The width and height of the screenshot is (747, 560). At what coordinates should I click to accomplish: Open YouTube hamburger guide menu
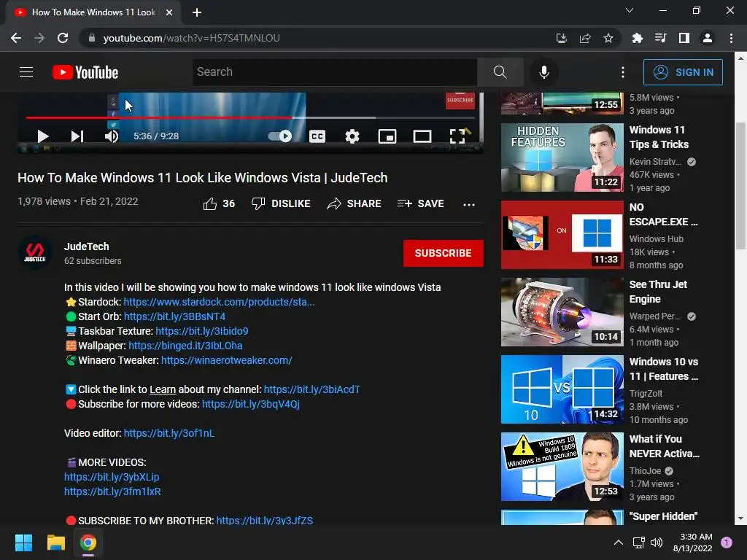coord(26,72)
